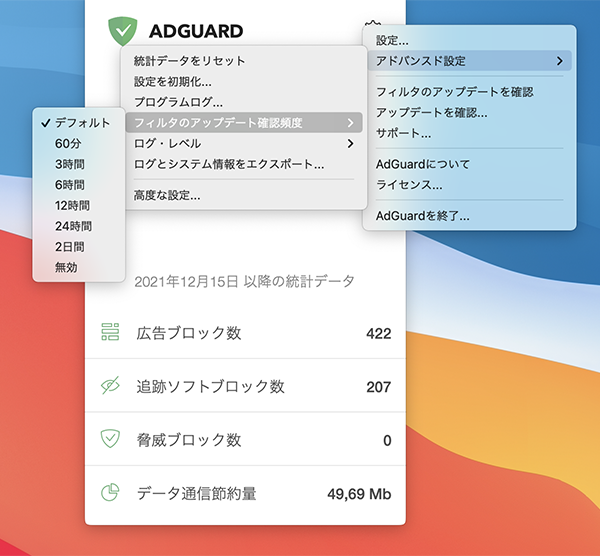This screenshot has height=556, width=600.
Task: Open 高度な設定... menu item
Action: (244, 196)
